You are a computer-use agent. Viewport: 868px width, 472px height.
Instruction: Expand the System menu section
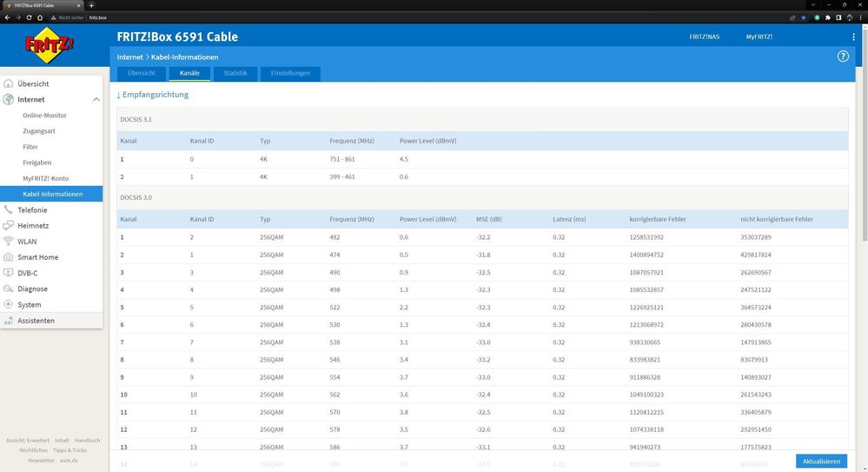tap(29, 305)
